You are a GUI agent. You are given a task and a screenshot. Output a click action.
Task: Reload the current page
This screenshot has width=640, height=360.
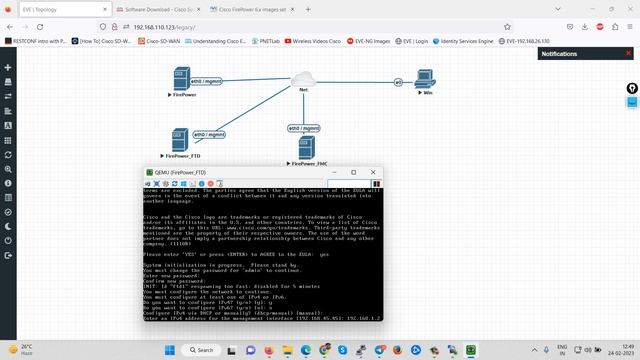40,27
